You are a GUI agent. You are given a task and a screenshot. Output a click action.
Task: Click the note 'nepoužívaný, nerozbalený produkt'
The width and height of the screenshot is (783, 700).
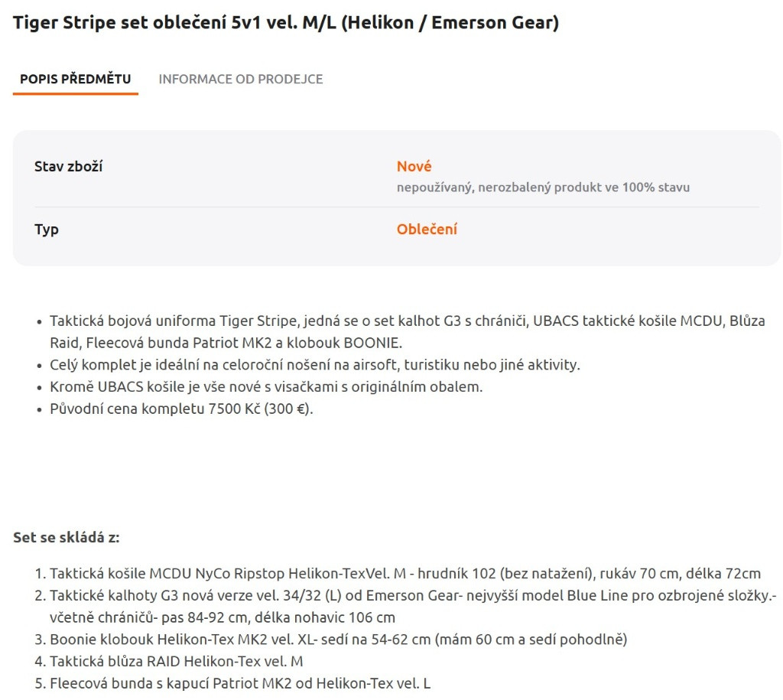[x=542, y=187]
